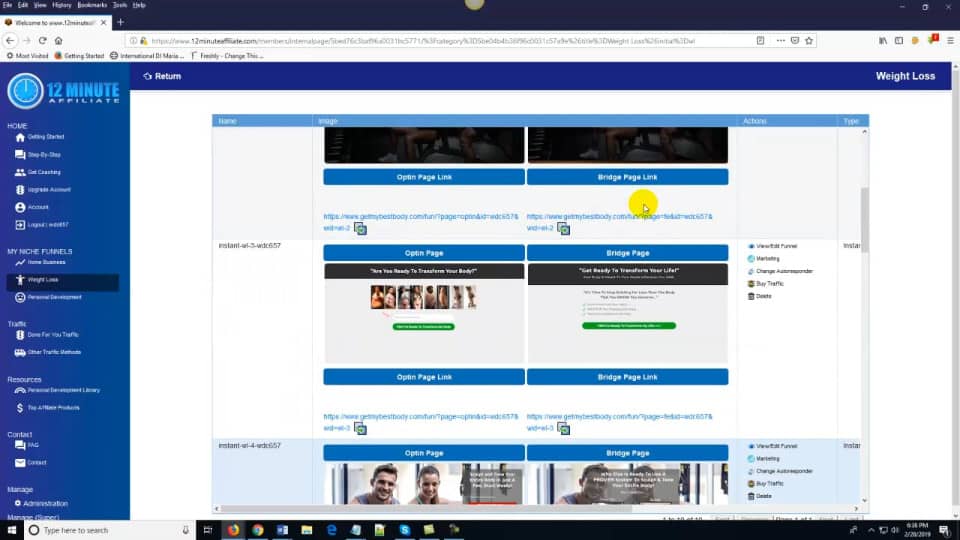This screenshot has height=540, width=960.
Task: Click Optin Page Link button for wl-3
Action: tap(424, 377)
